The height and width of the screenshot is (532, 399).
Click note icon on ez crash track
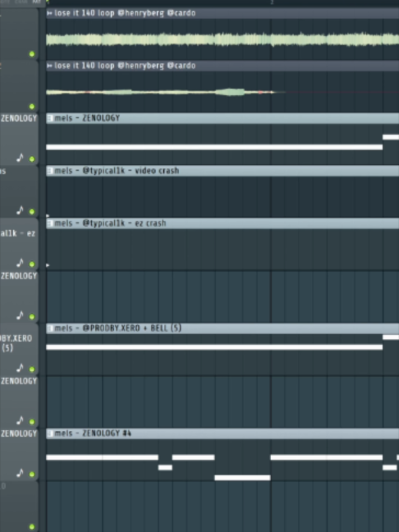point(20,263)
